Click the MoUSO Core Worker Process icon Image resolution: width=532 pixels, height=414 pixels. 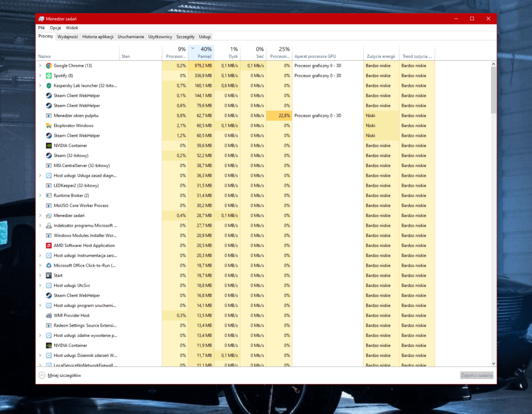pyautogui.click(x=49, y=205)
